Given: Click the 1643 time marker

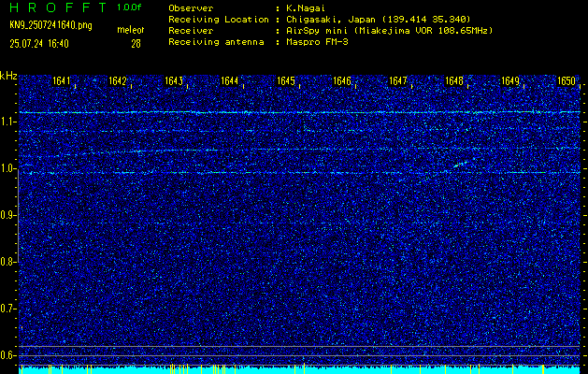Looking at the screenshot, I should (174, 81).
